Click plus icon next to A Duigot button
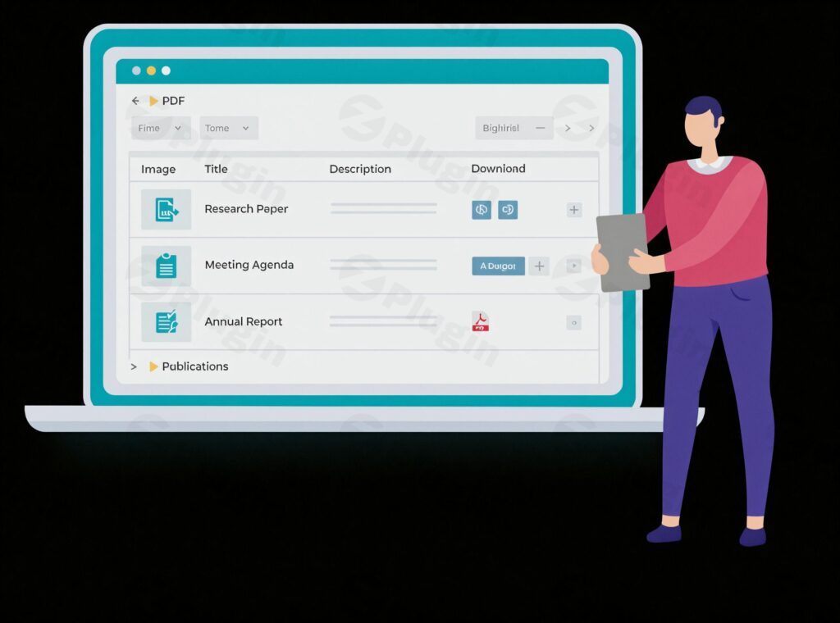 (x=539, y=266)
